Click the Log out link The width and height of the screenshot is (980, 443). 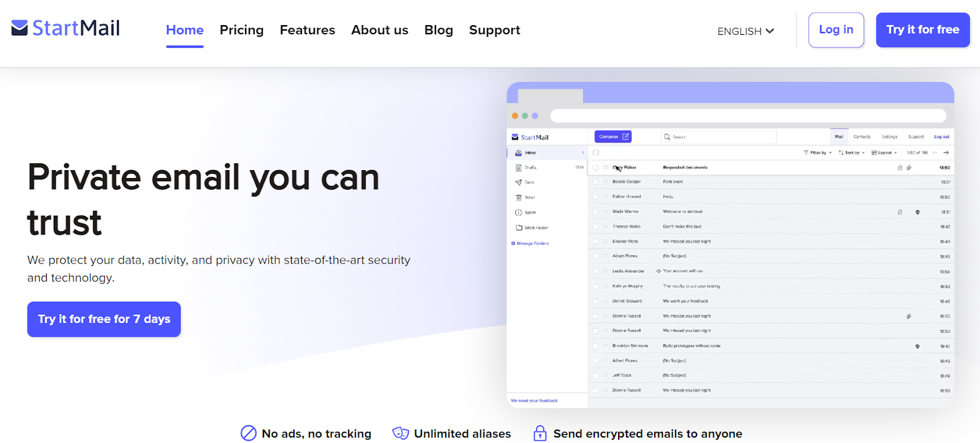pyautogui.click(x=941, y=137)
